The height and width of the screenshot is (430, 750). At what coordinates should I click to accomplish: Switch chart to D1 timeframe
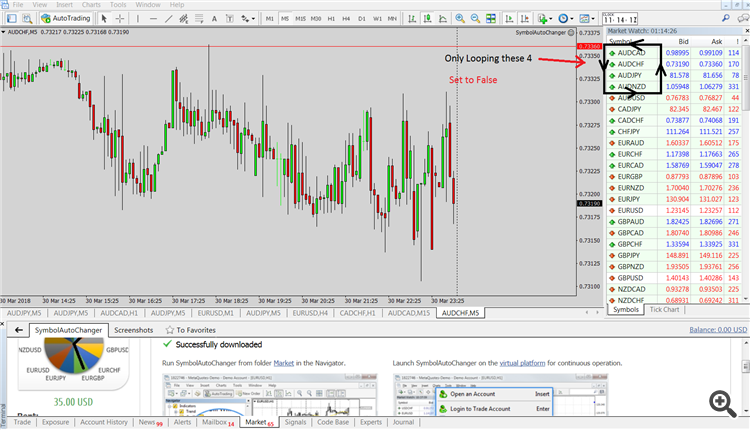pos(362,18)
